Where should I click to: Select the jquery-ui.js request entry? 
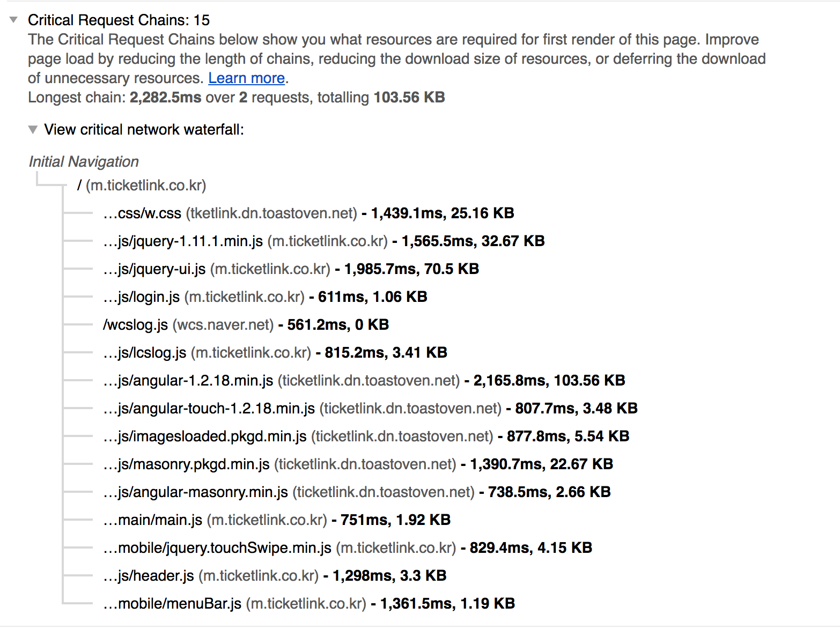point(154,269)
